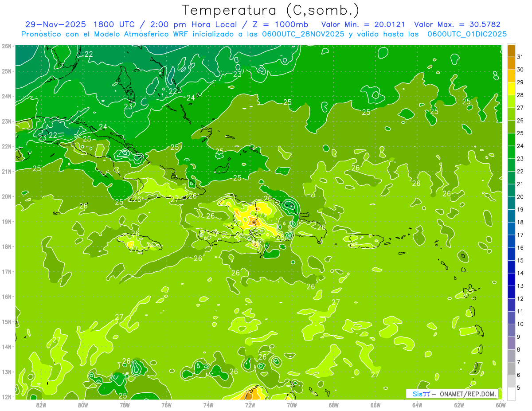Click the "16N" latitude axis label
The image size is (532, 411).
pyautogui.click(x=6, y=297)
